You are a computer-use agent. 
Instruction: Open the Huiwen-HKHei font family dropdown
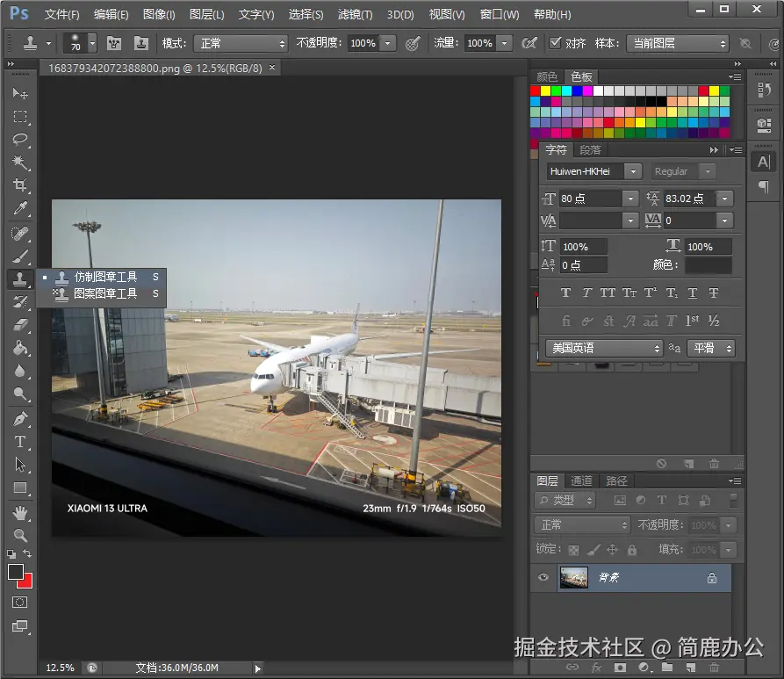593,171
